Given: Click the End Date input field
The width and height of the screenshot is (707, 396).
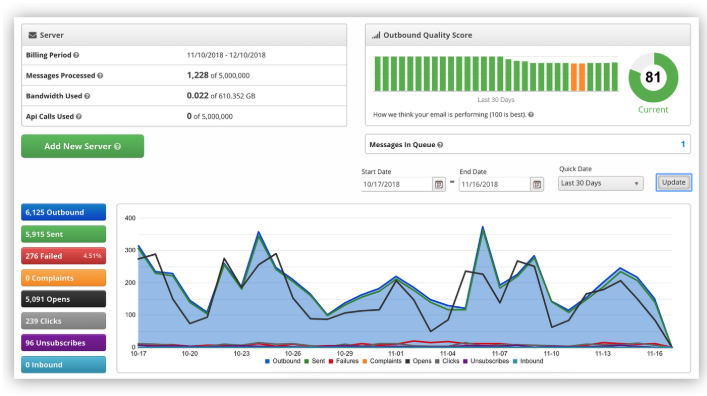Looking at the screenshot, I should (495, 184).
